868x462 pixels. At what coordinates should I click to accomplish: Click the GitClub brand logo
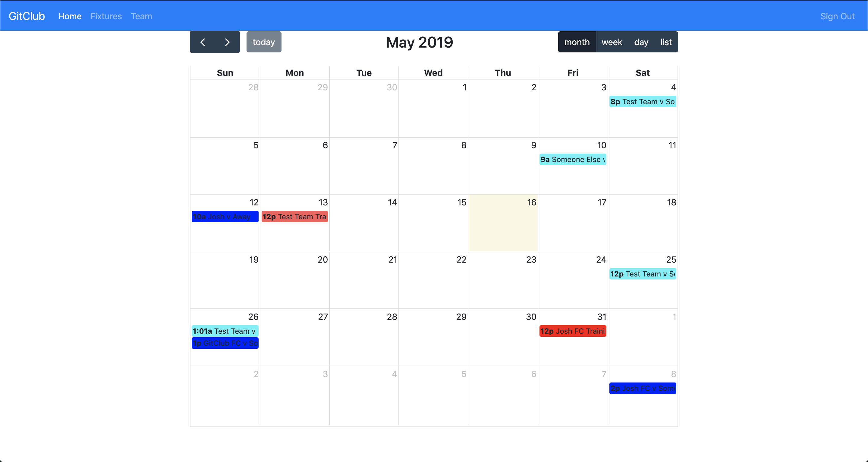(x=27, y=16)
